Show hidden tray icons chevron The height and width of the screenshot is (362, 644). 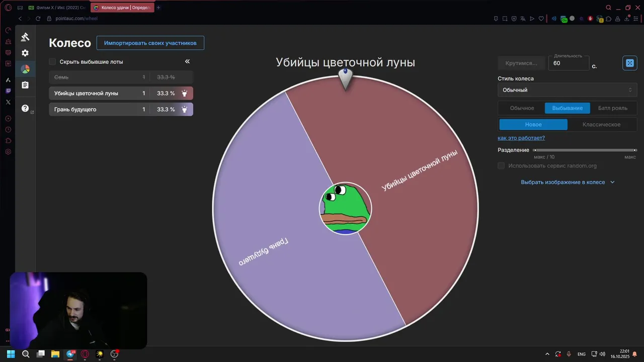point(547,354)
